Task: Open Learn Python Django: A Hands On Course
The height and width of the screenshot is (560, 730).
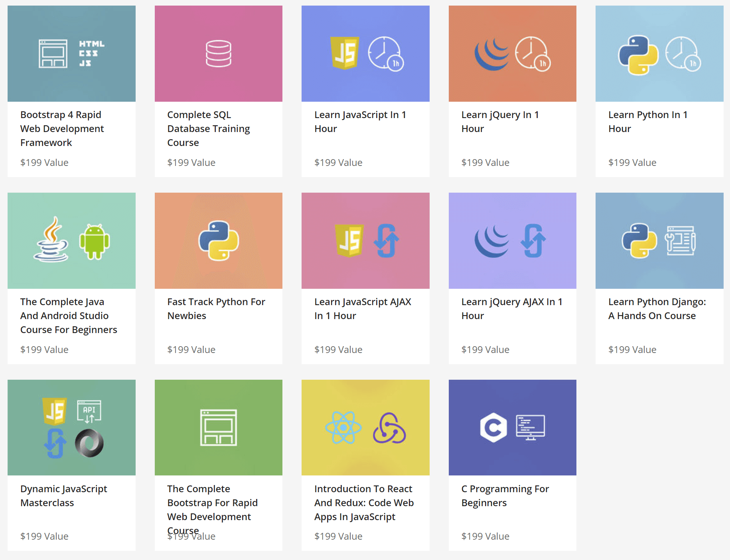Action: (657, 309)
